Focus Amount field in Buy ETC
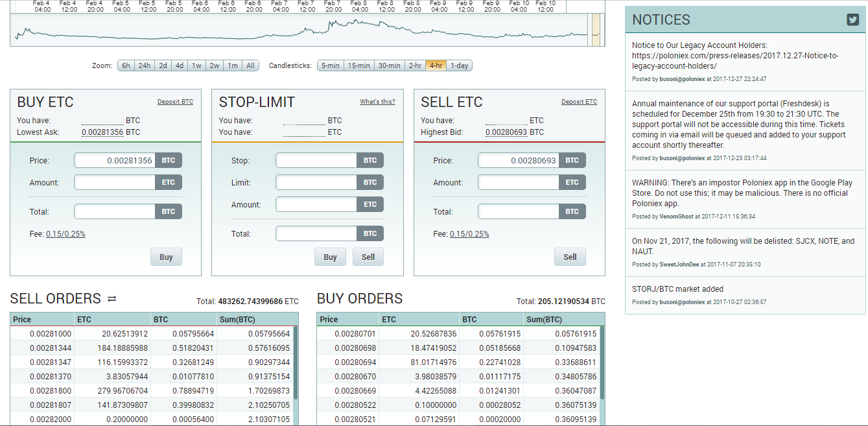The height and width of the screenshot is (426, 868). (x=115, y=182)
